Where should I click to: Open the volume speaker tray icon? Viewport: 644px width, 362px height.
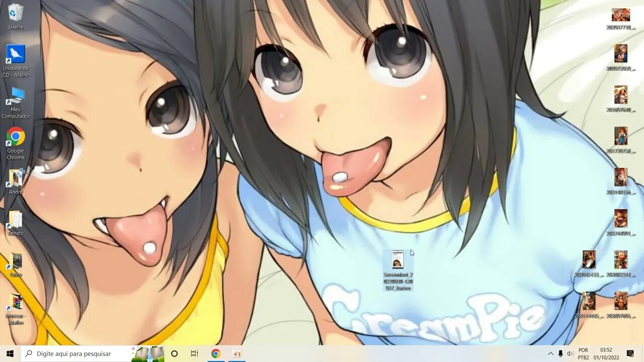coord(570,353)
